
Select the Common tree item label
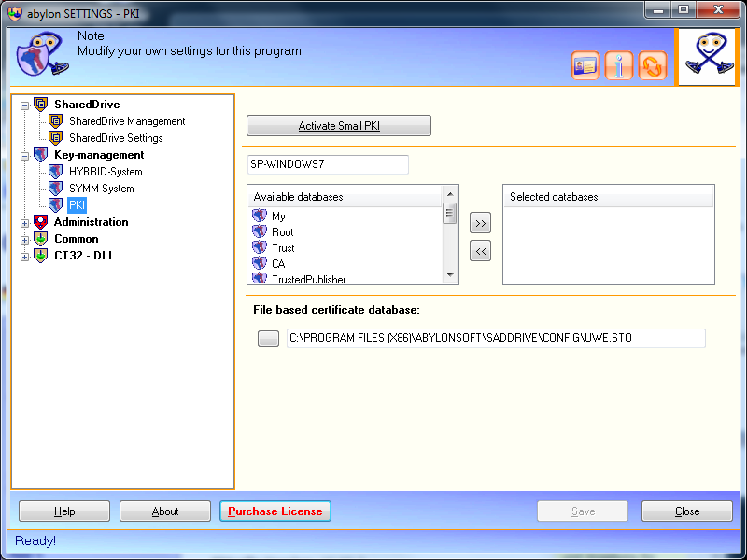[77, 239]
